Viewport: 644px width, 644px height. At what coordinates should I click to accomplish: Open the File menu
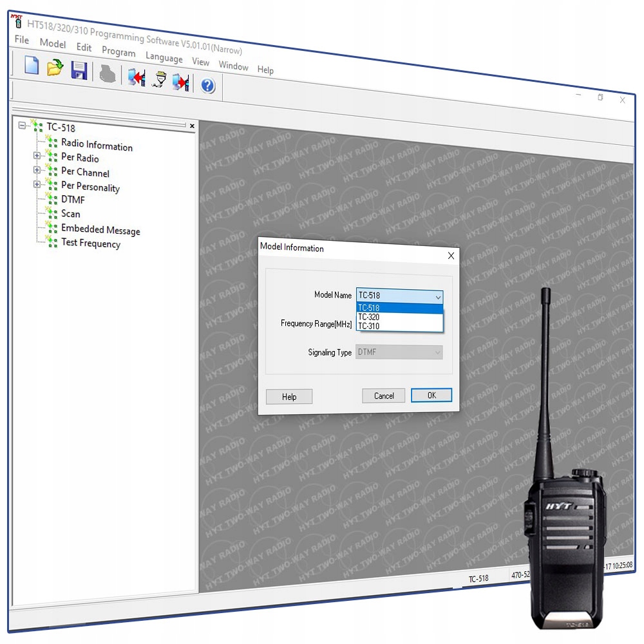pyautogui.click(x=22, y=39)
